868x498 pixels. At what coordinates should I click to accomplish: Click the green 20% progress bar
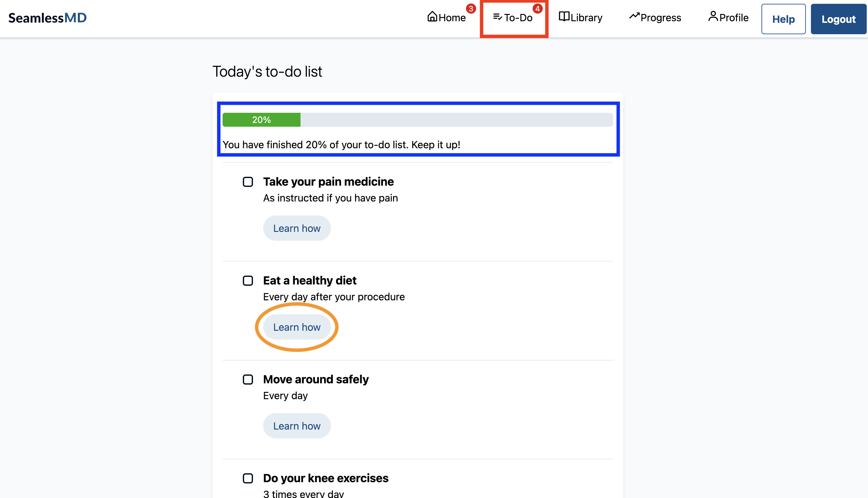point(262,120)
